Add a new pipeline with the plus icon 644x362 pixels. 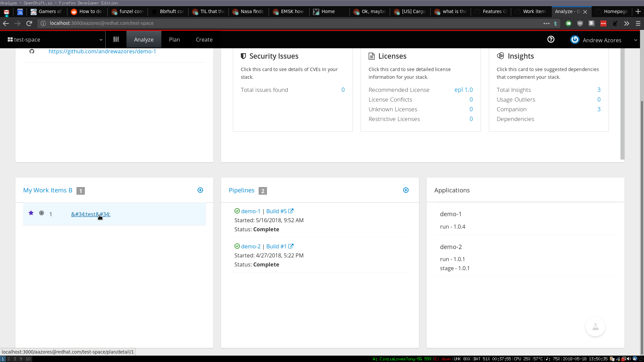click(406, 190)
